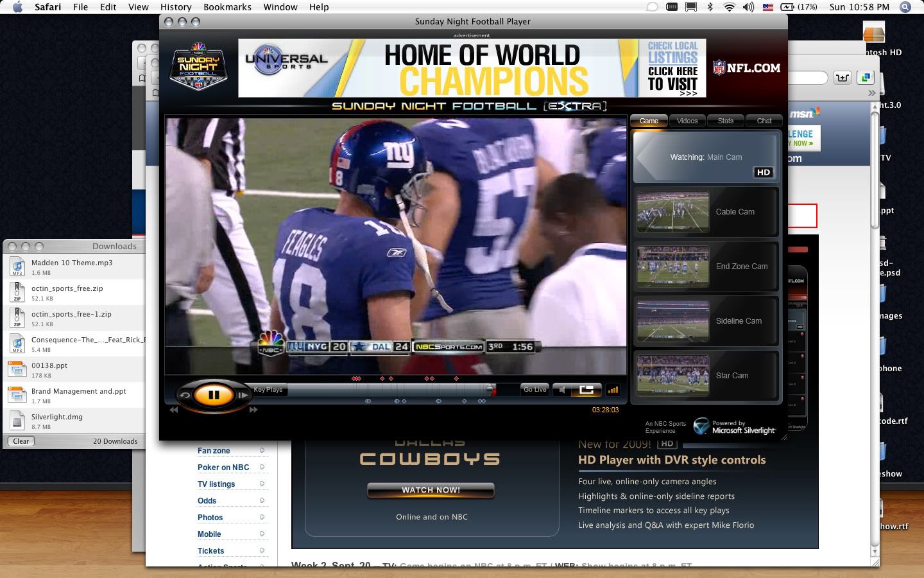This screenshot has width=924, height=578.
Task: Select the Cable Cam thumbnail
Action: point(673,212)
